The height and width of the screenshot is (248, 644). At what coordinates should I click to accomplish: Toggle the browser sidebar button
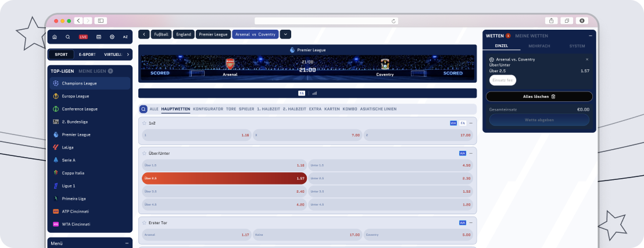(101, 20)
